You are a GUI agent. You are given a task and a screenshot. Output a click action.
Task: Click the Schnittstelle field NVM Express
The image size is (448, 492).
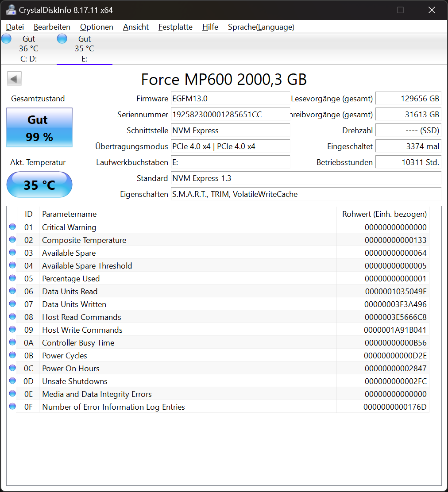click(x=230, y=131)
